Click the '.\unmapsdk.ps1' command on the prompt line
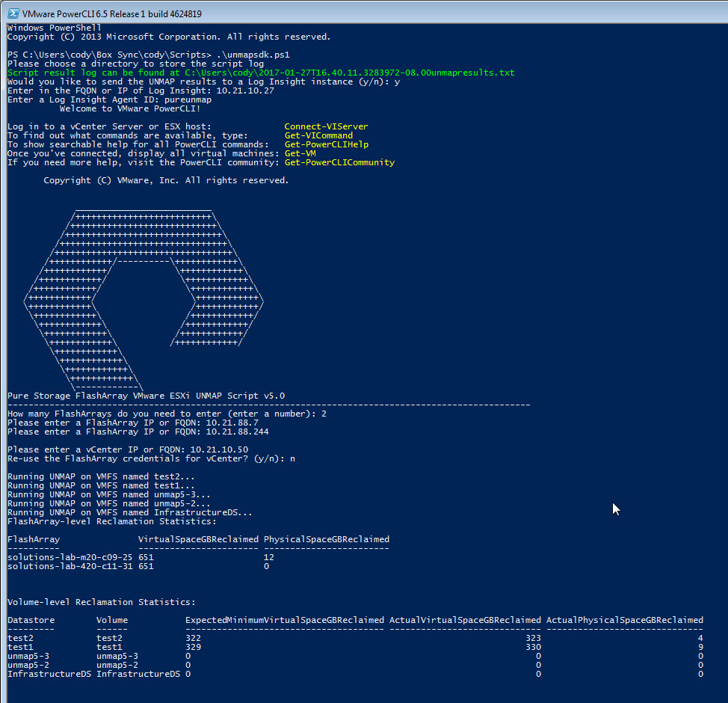 coord(253,55)
